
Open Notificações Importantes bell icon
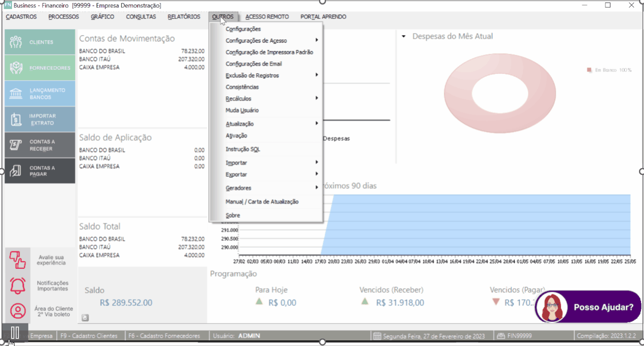point(18,285)
